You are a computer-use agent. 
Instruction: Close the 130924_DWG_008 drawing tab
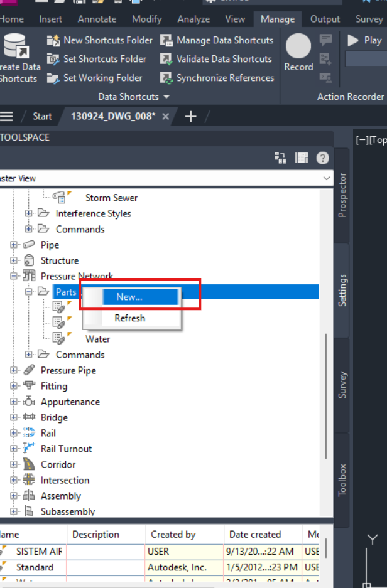[165, 117]
